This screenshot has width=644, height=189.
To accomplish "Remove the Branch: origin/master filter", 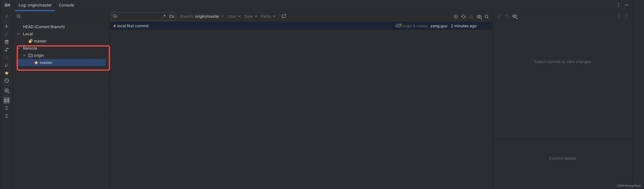I will pyautogui.click(x=222, y=16).
